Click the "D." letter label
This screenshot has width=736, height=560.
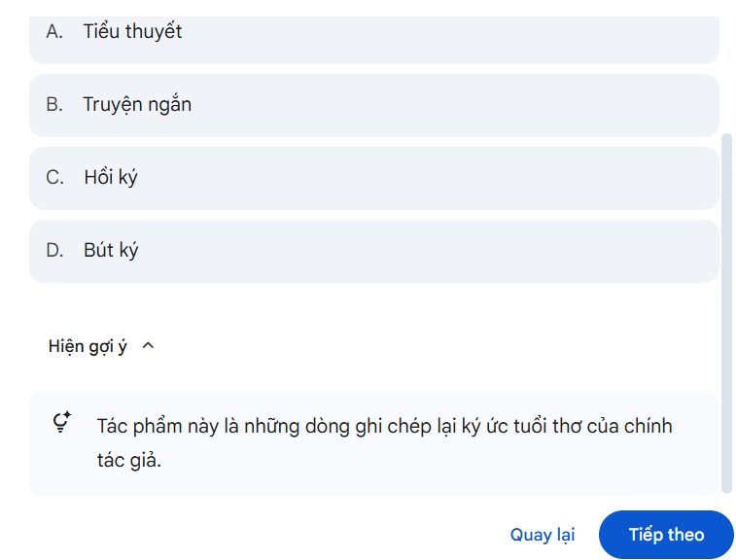[54, 250]
